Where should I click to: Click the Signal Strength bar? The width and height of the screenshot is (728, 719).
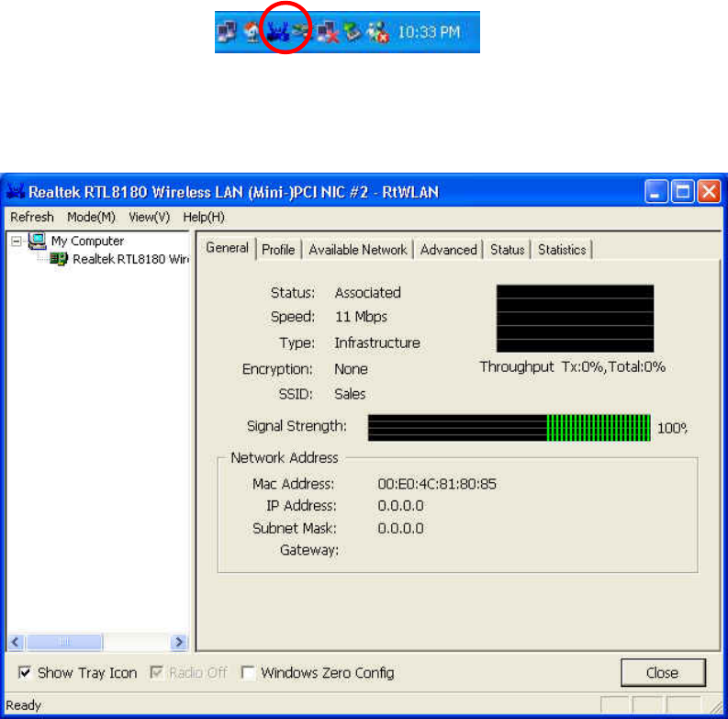[x=510, y=428]
